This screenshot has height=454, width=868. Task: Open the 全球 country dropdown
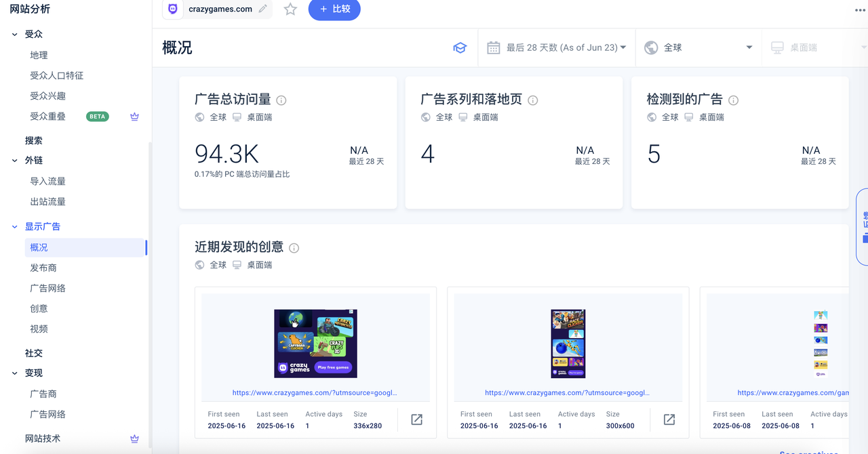click(x=698, y=47)
